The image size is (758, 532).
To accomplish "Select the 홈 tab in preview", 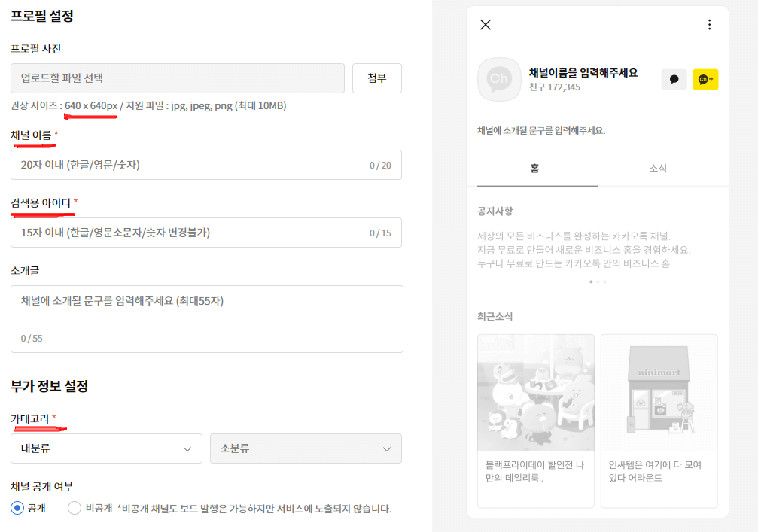I will 534,168.
